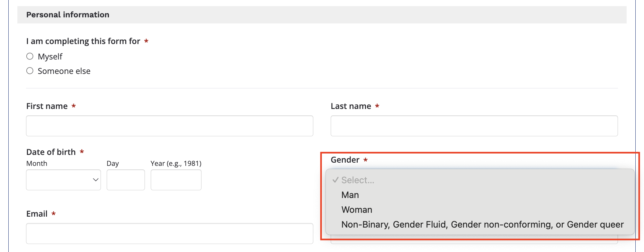Choose "Woman" from the Gender list
644x252 pixels.
point(357,210)
